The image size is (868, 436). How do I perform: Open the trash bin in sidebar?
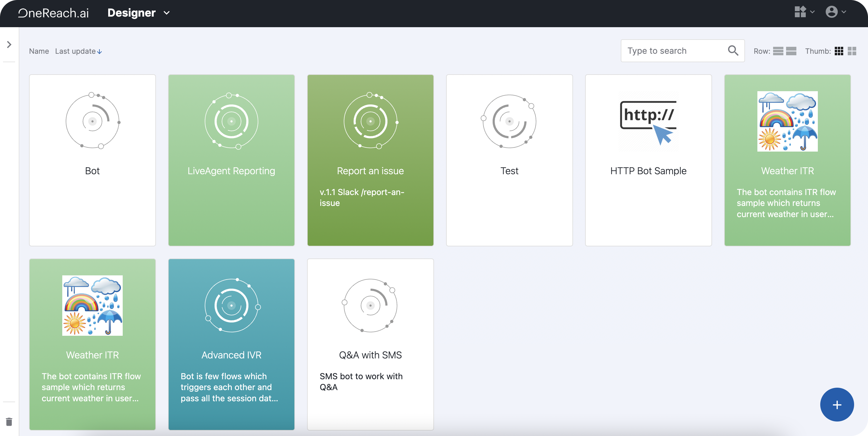click(9, 422)
